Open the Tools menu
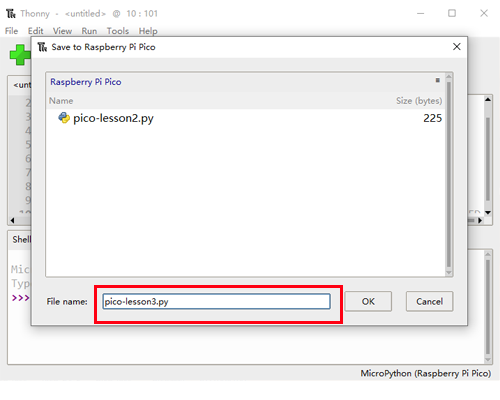Screen dimensions: 500x400 (x=118, y=31)
